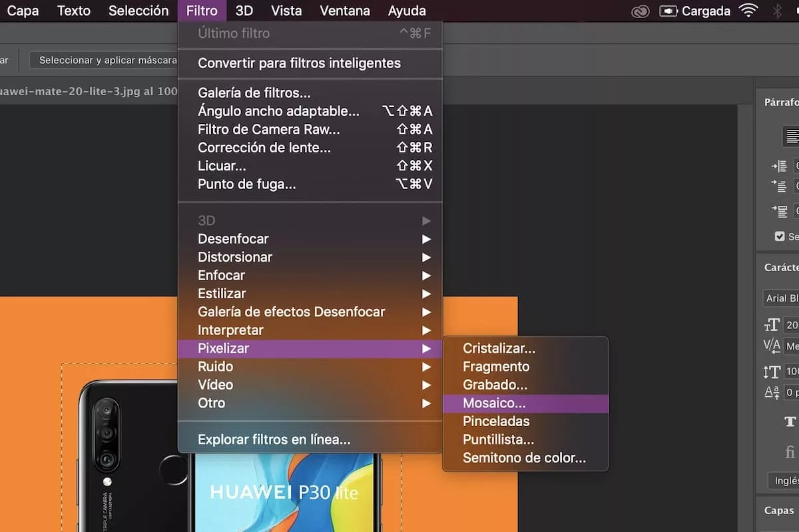Viewport: 799px width, 532px height.
Task: Toggle faux bold T button
Action: tap(790, 421)
